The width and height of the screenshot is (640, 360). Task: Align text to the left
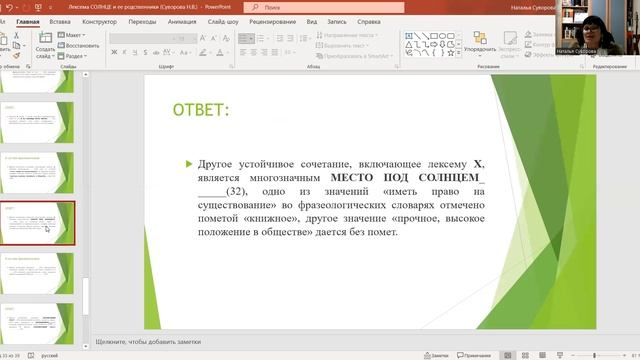pyautogui.click(x=243, y=52)
